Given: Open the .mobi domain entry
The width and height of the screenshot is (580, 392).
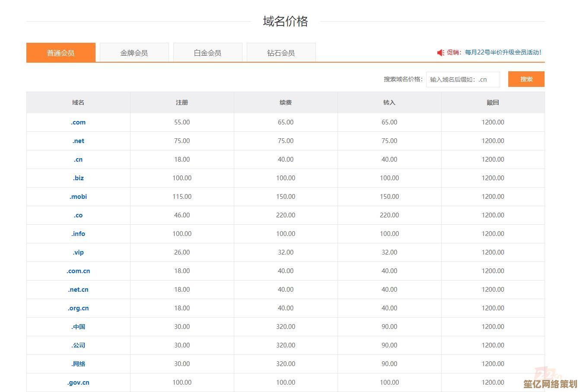Looking at the screenshot, I should [78, 197].
